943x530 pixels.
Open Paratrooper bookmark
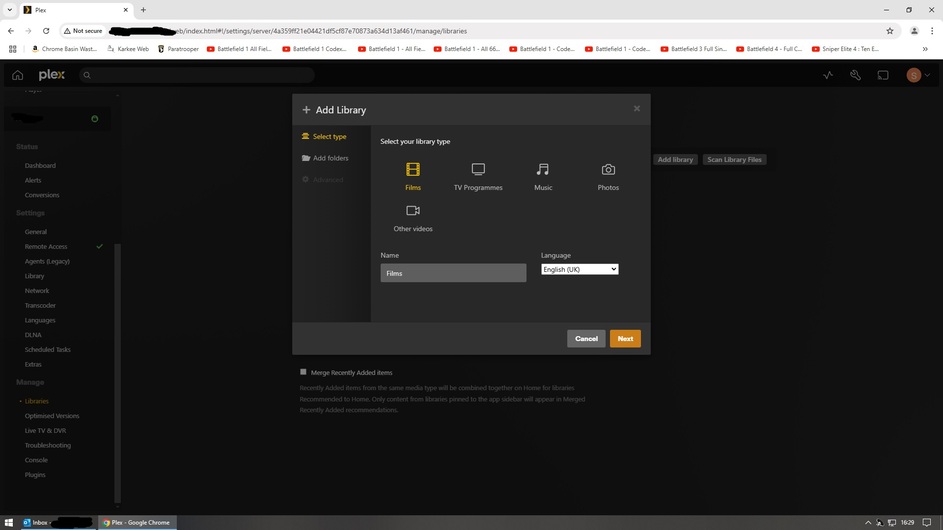pyautogui.click(x=178, y=49)
